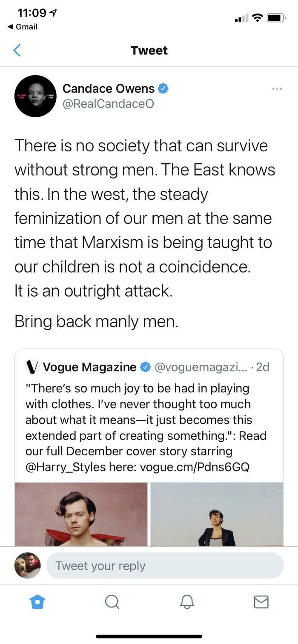Go to the Home tab

(37, 601)
